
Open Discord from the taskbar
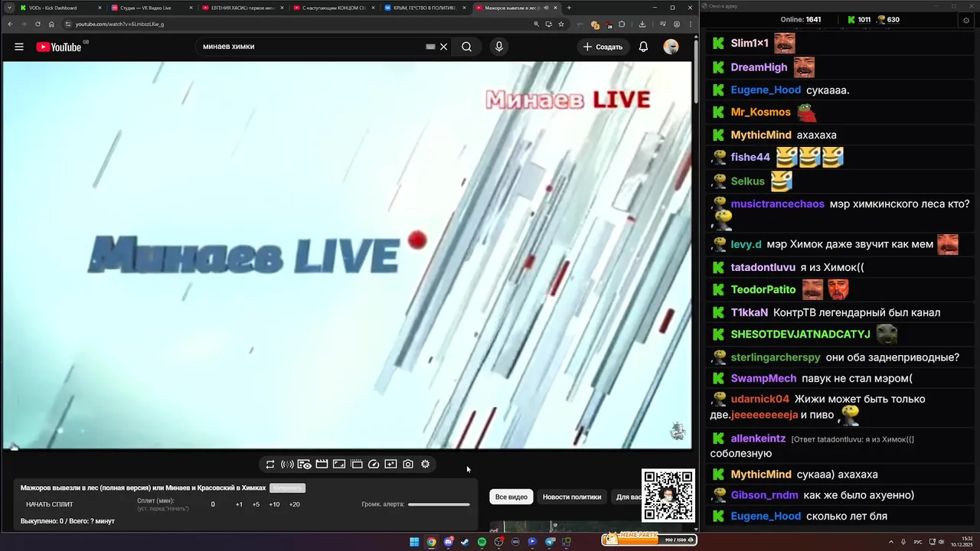[448, 542]
